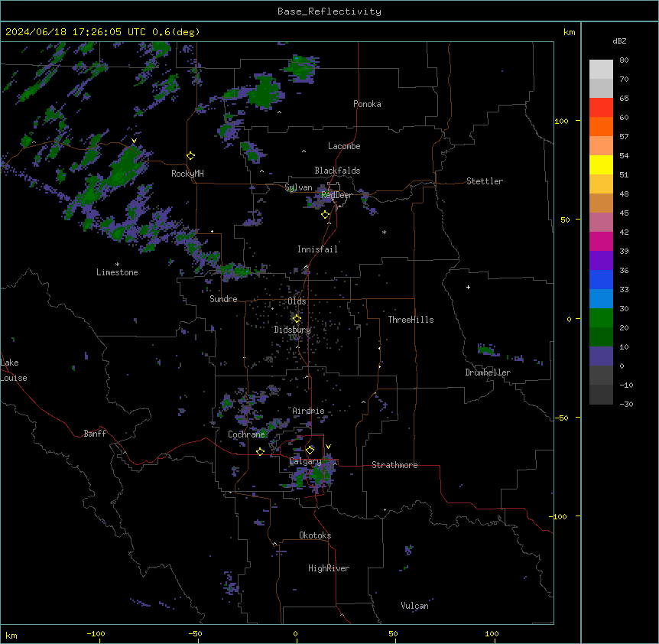Click the white 80 dBZ legend swatch
659x644 pixels.
tap(601, 70)
